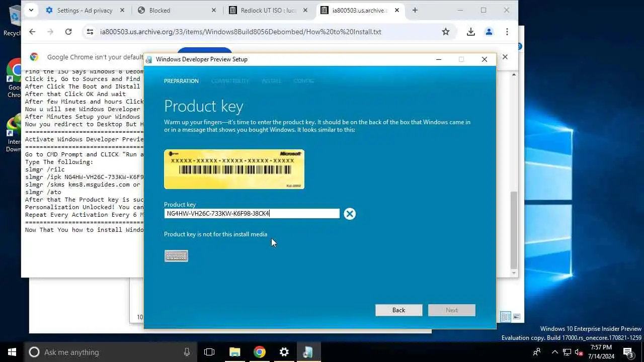
Task: Click the greyed-out Next button in Setup
Action: [x=451, y=310]
